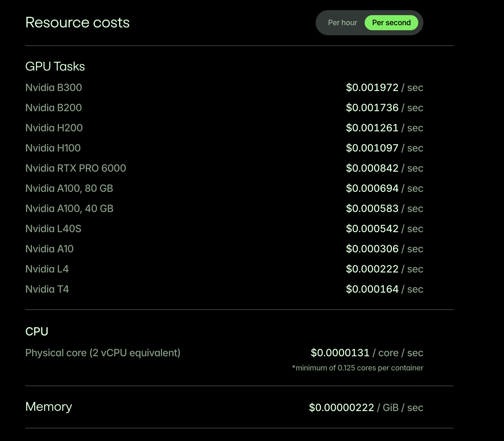Select the Nvidia A100, 80 GB label

(69, 188)
